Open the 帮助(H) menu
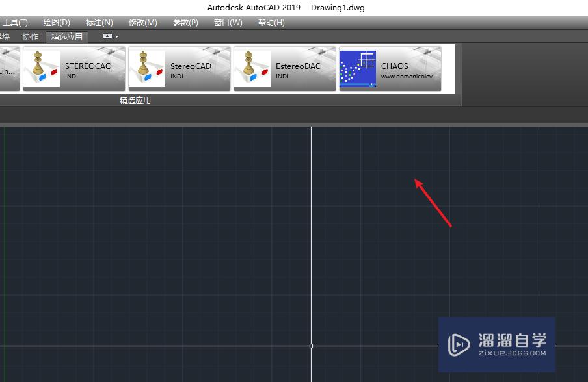The width and height of the screenshot is (588, 382). point(271,23)
